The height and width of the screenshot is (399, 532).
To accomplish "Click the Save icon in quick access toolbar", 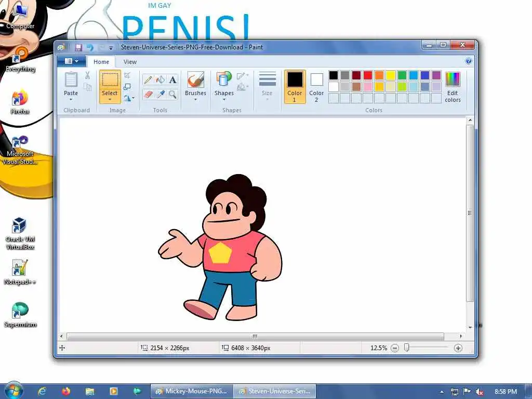I will (x=78, y=47).
